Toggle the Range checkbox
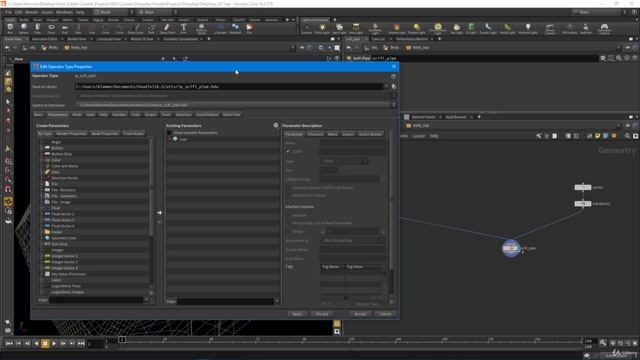 288,231
